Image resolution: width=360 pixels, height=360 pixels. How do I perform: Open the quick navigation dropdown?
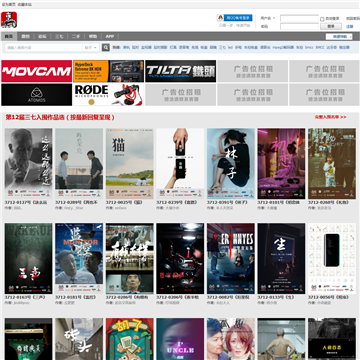(x=339, y=37)
